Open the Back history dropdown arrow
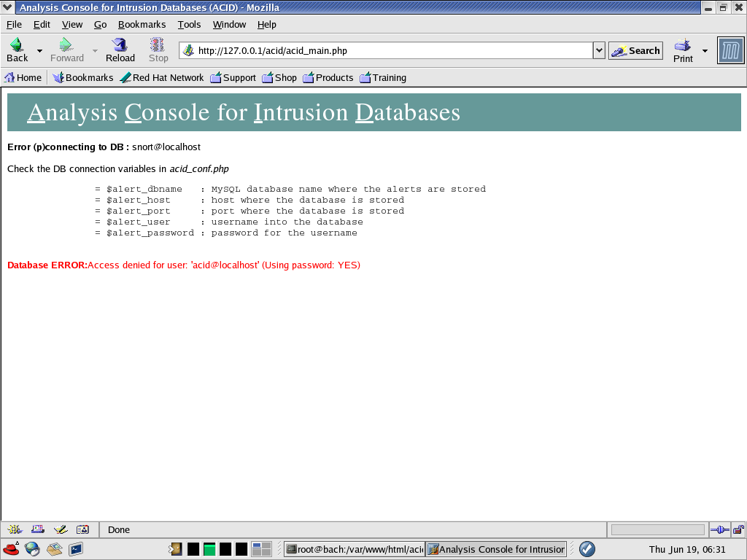 [39, 51]
